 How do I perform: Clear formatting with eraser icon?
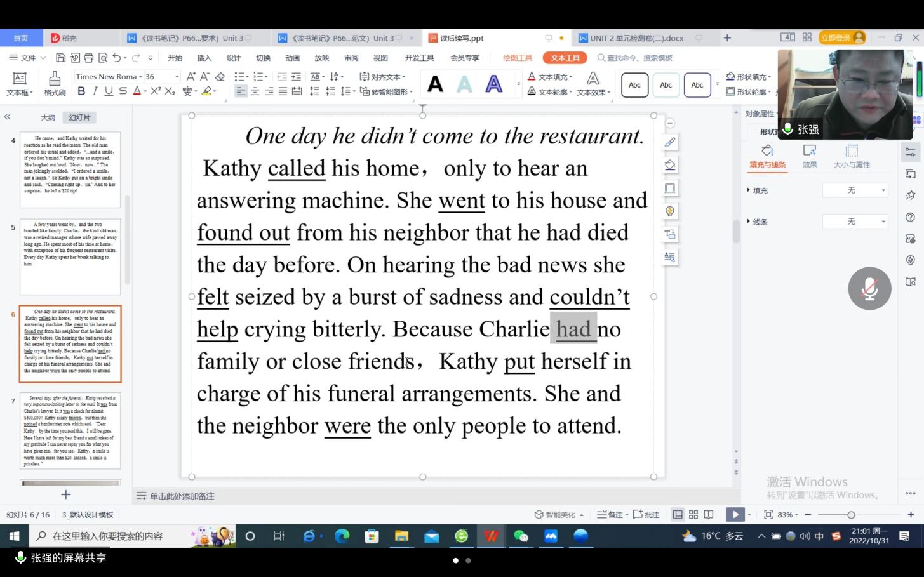(220, 77)
